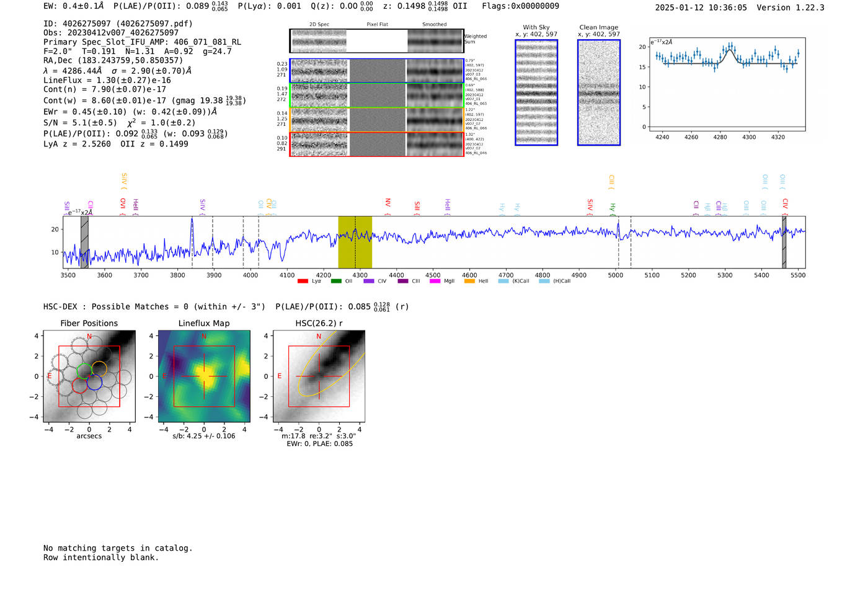Click the RA,Dec coordinates text
868x591 pixels.
pos(113,60)
